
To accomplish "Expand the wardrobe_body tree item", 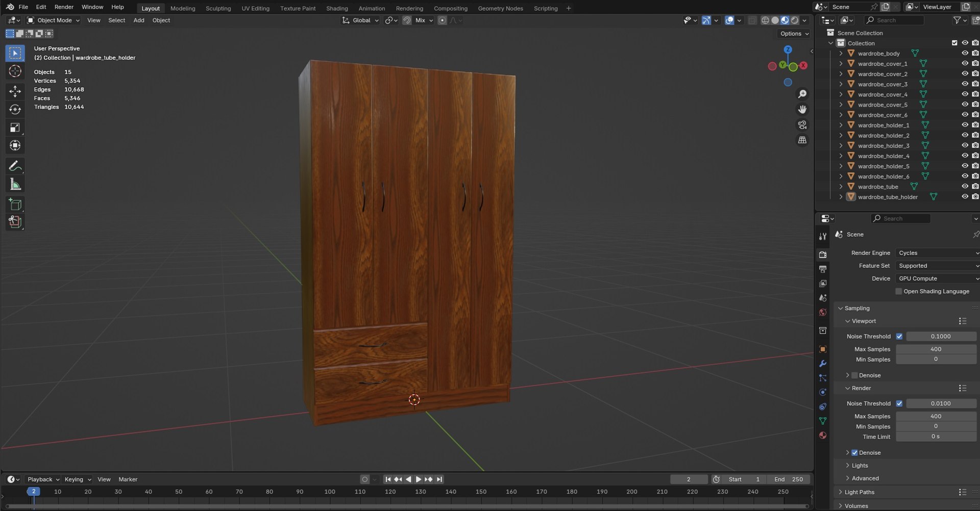I will (841, 54).
